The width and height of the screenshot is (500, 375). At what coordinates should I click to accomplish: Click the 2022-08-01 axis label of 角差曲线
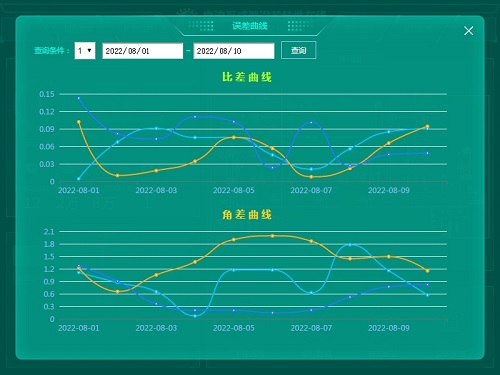(79, 328)
